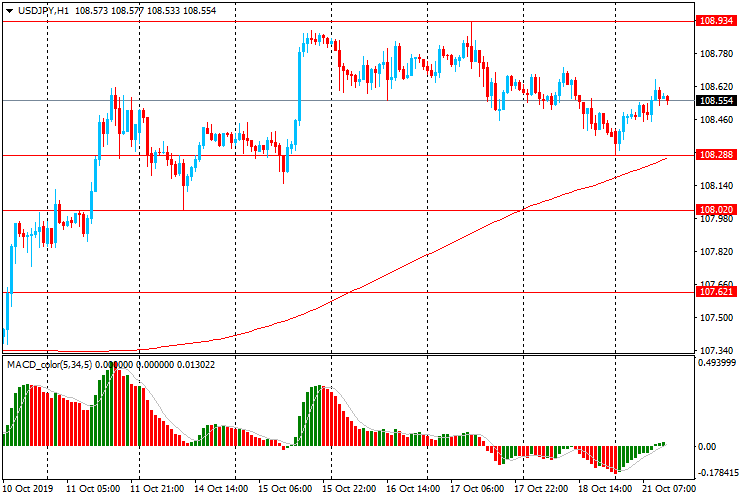Click the MACD scale value -0.178415

[717, 473]
